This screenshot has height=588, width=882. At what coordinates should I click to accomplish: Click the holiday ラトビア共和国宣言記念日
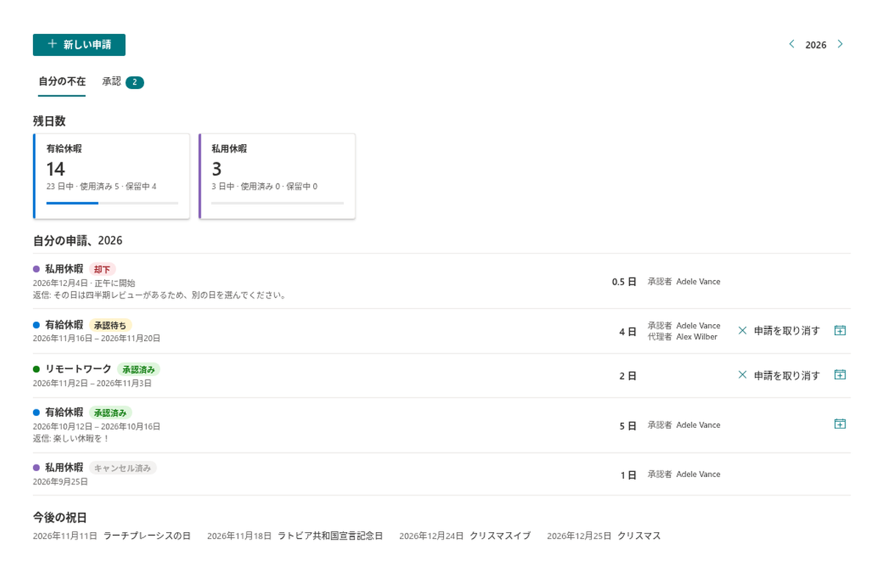tap(331, 536)
